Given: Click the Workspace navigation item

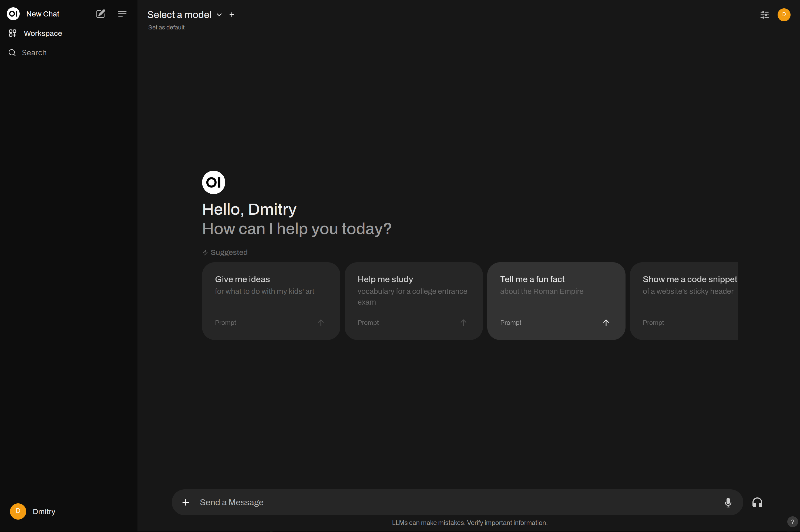Looking at the screenshot, I should [x=42, y=33].
